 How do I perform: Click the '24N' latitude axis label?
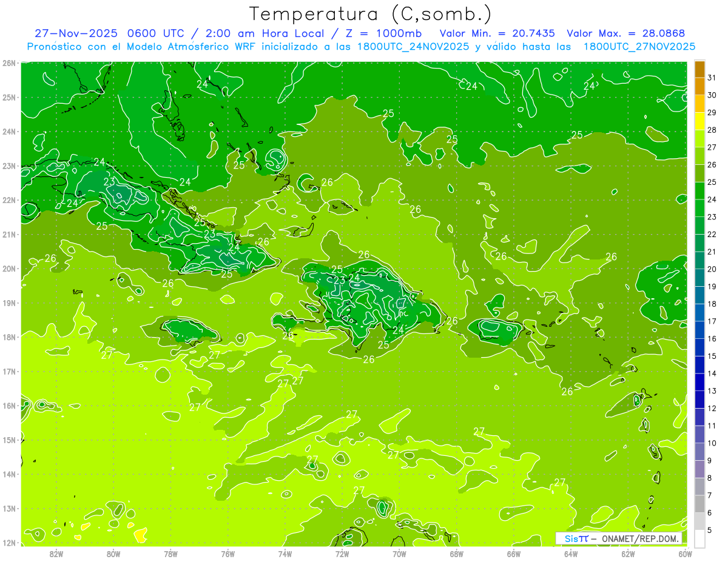click(8, 132)
